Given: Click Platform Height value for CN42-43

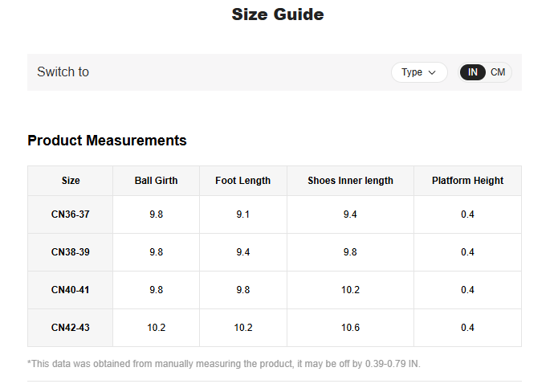Looking at the screenshot, I should coord(467,328).
